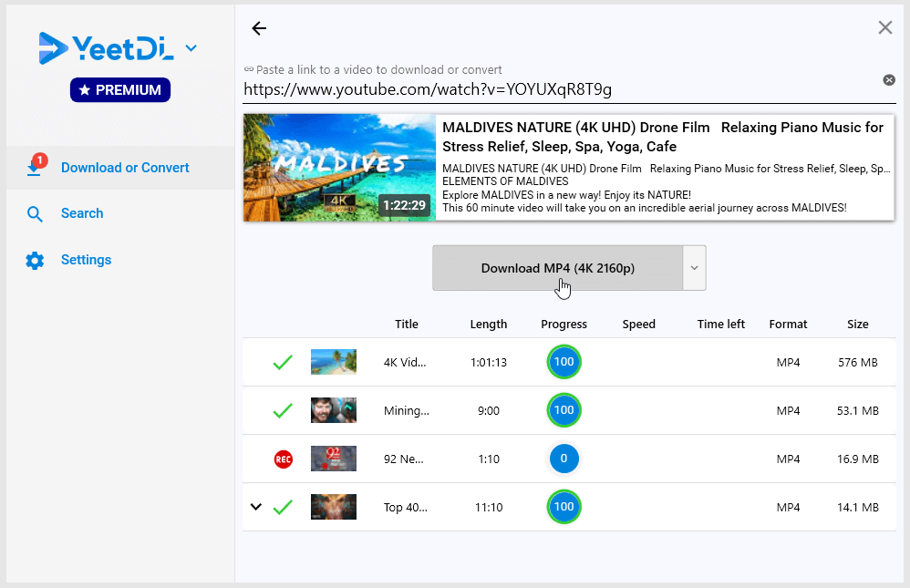Close the download panel with X
This screenshot has width=910, height=588.
pos(885,27)
